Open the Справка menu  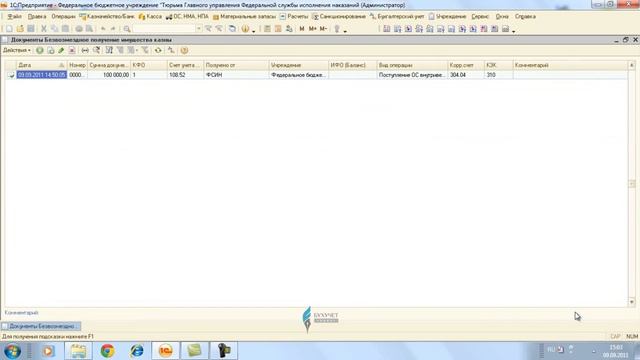click(x=525, y=16)
